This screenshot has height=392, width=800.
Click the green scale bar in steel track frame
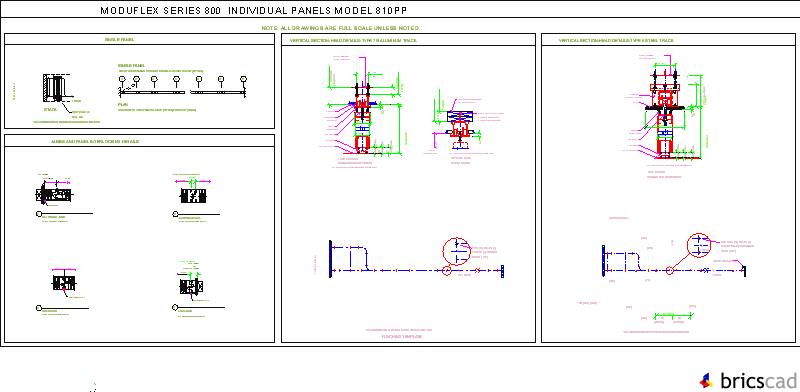[673, 315]
